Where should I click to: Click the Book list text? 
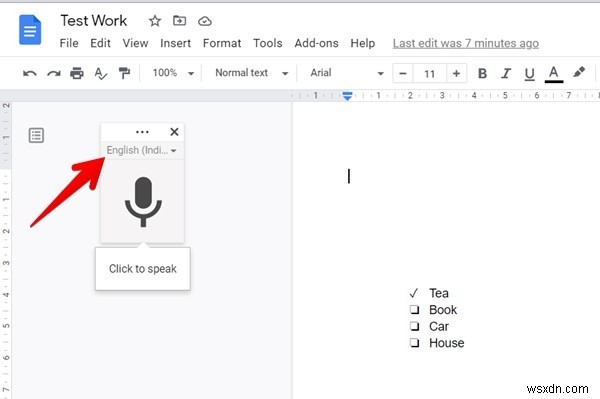coord(443,310)
